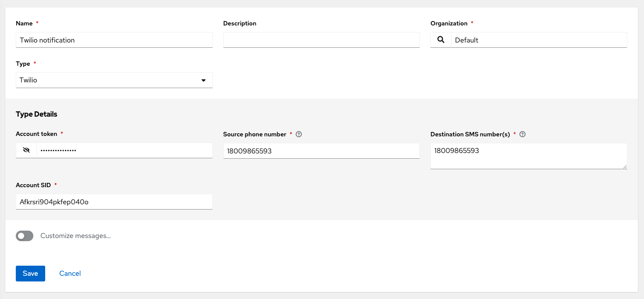Click the Destination SMS number(s) textarea
Viewport: 644px width, 299px height.
click(x=528, y=156)
